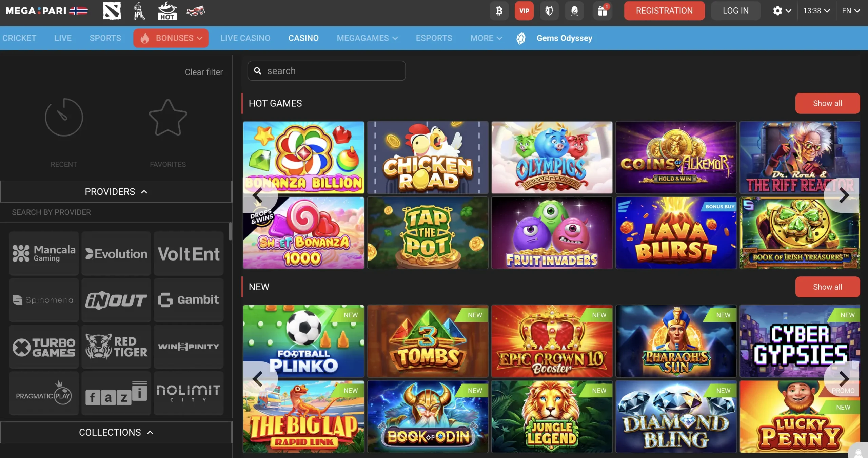Click the games search input field
Image resolution: width=868 pixels, height=458 pixels.
(x=327, y=71)
